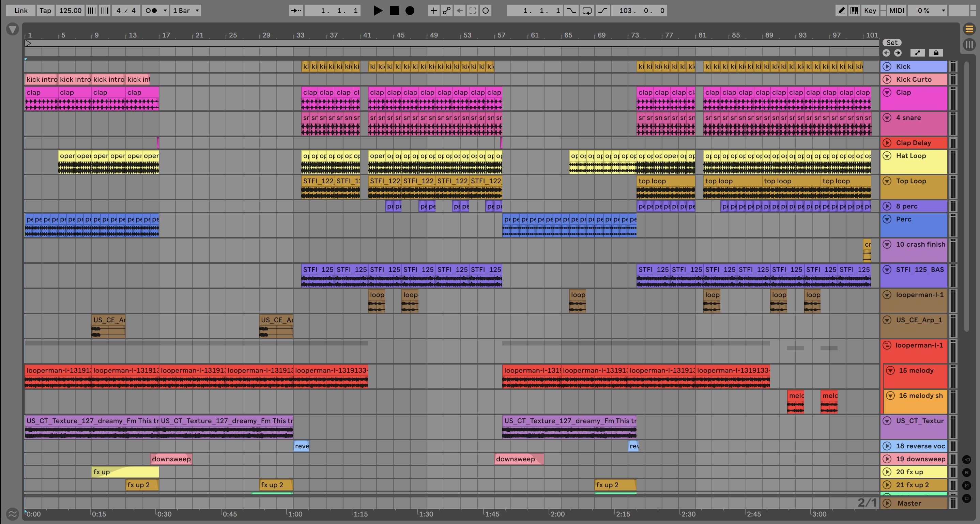Collapse the looperman-l-1 group track
This screenshot has height=524, width=980.
(887, 345)
